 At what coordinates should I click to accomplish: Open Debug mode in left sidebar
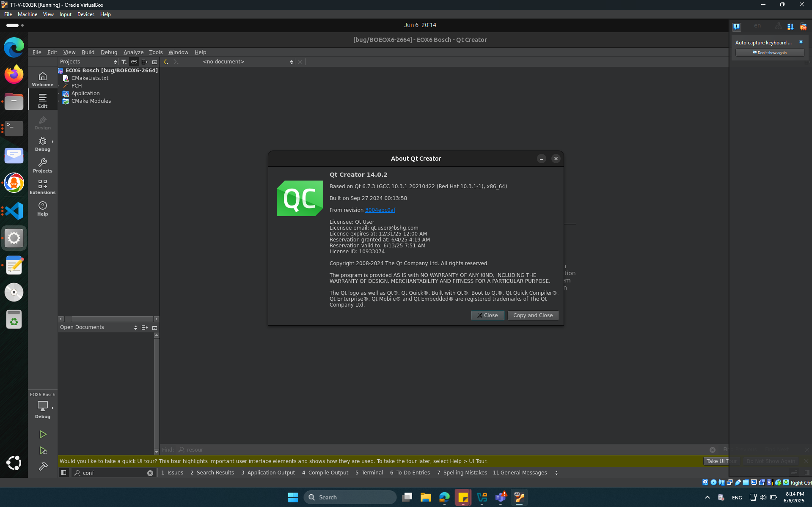(x=43, y=144)
